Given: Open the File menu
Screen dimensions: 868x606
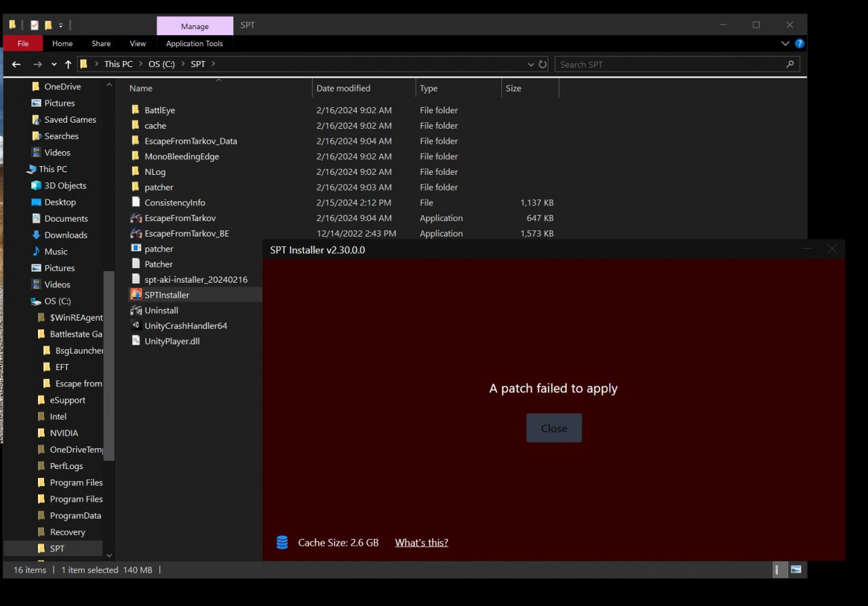Looking at the screenshot, I should [x=23, y=43].
